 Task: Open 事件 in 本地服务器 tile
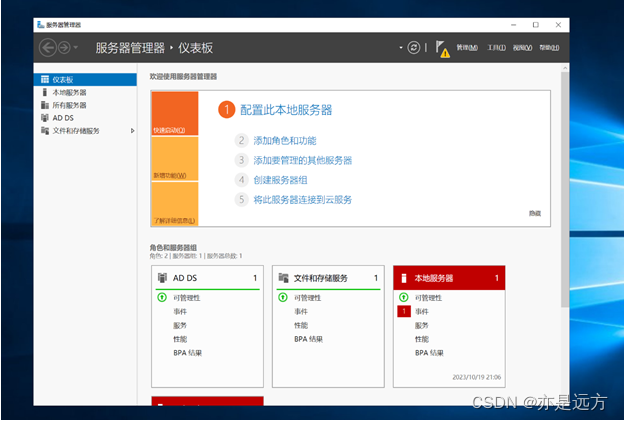coord(422,312)
